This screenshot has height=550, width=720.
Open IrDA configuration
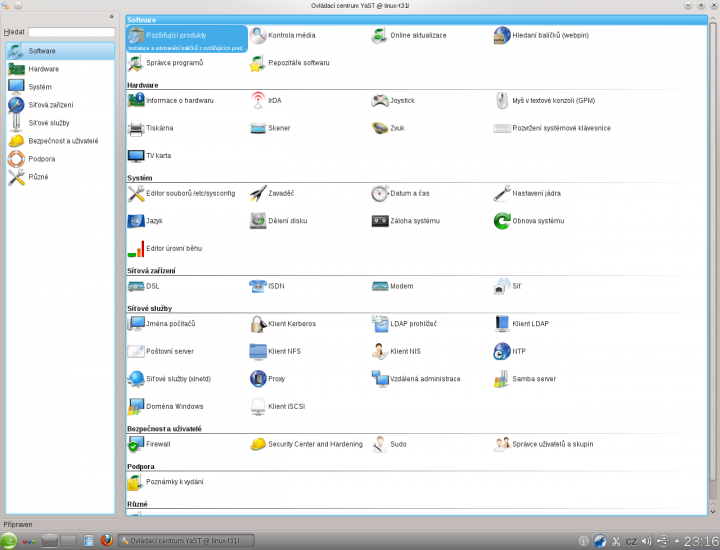265,101
